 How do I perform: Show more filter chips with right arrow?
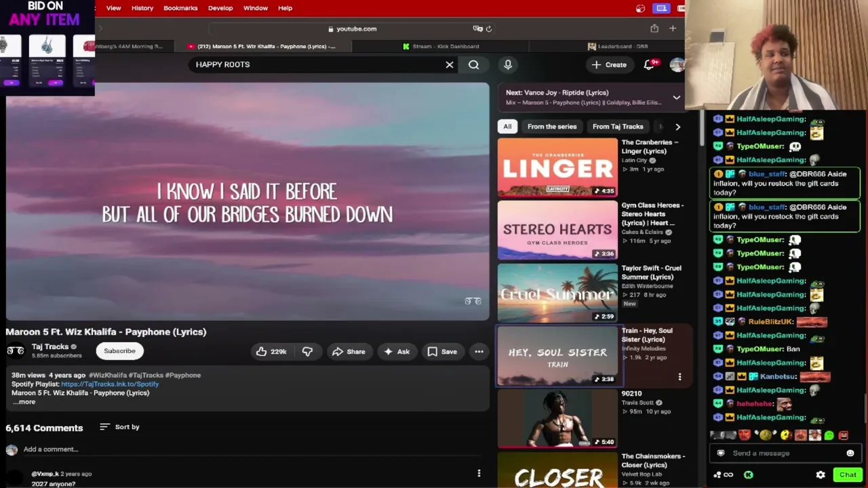[677, 127]
